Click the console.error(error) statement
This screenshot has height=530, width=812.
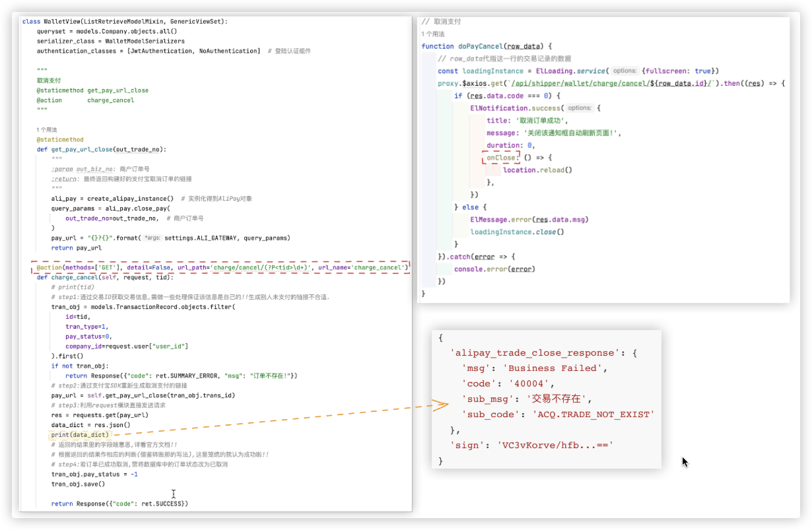click(494, 269)
